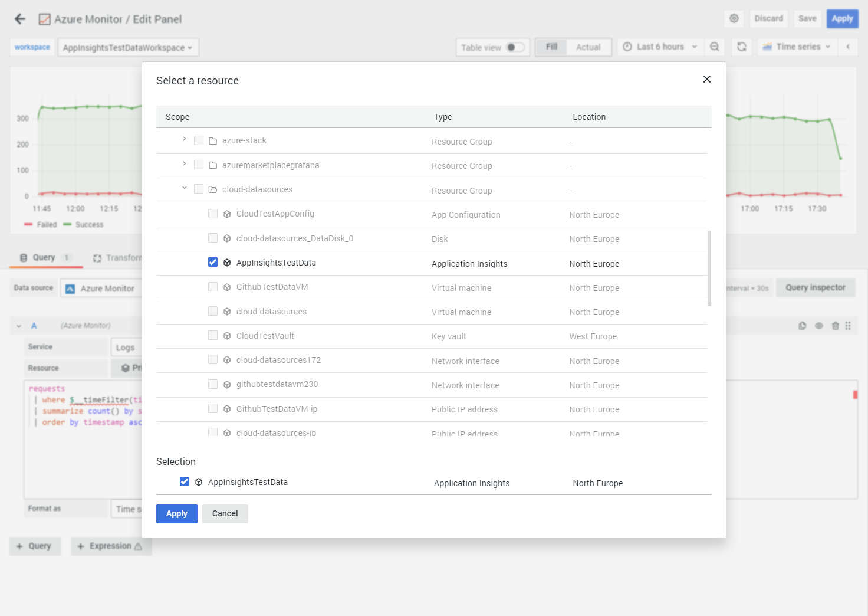Open the Last 6 hours time range dropdown
The image size is (868, 616).
[659, 47]
